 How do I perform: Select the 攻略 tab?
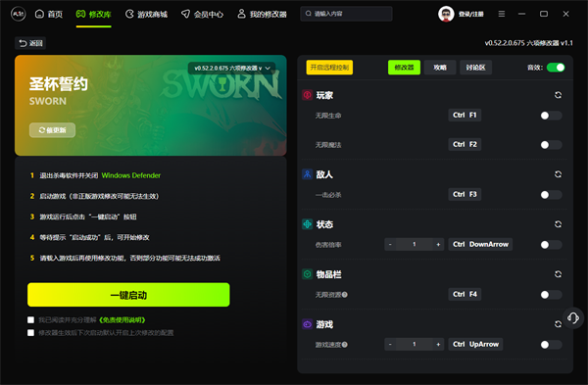pos(440,68)
